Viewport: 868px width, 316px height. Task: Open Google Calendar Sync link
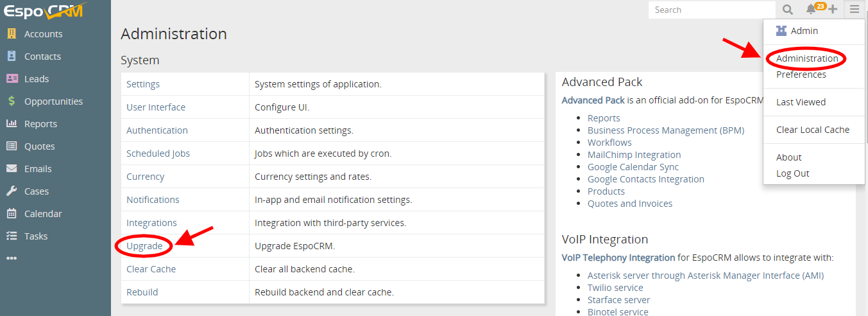pos(633,167)
